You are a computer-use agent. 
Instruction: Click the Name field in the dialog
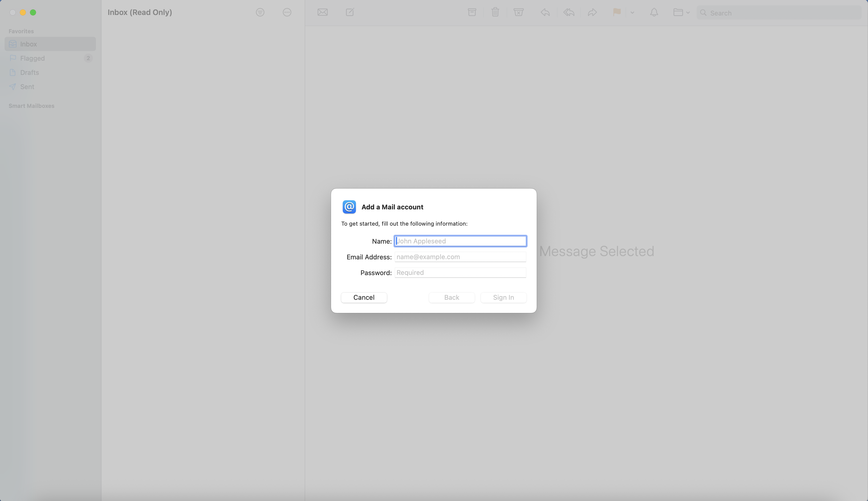click(460, 241)
